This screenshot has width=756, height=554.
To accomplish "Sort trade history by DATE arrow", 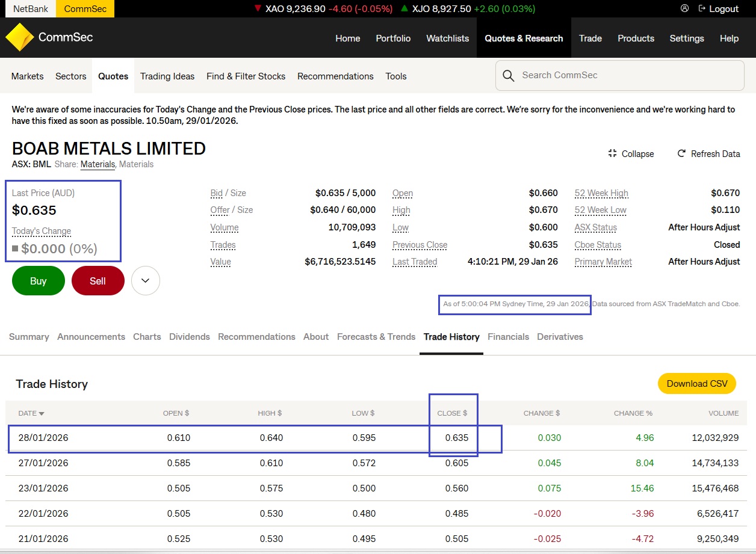I will (x=42, y=414).
